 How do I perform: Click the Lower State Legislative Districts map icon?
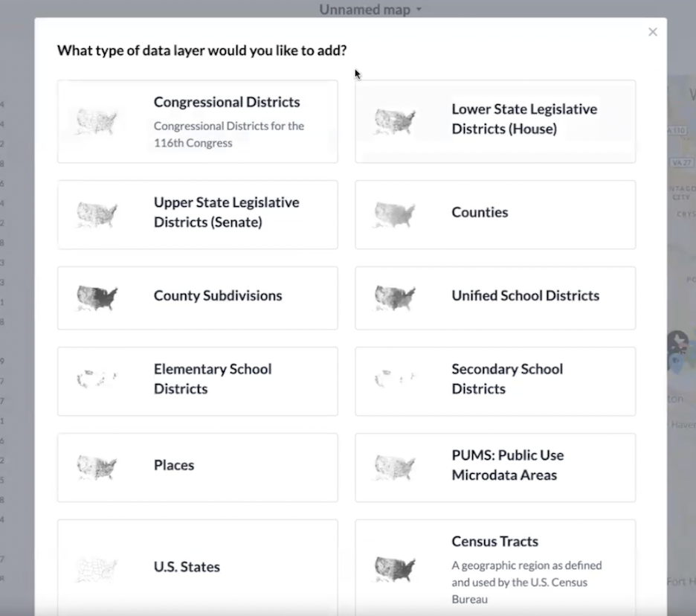[x=395, y=121]
